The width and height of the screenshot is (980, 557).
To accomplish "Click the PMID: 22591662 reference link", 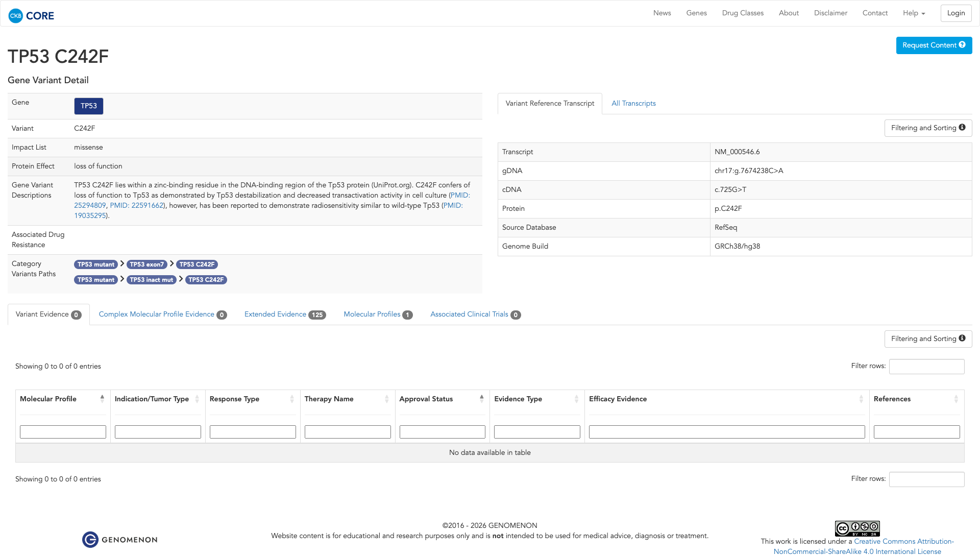I will pos(136,206).
